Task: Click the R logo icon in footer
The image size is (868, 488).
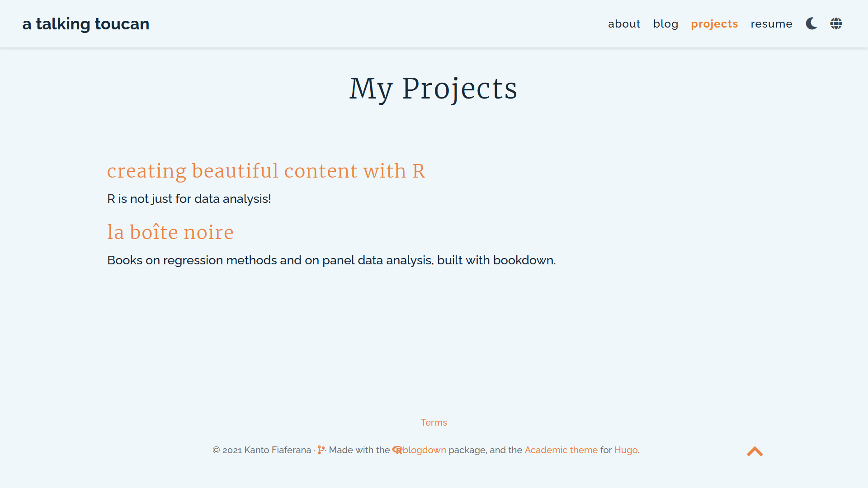Action: 396,450
